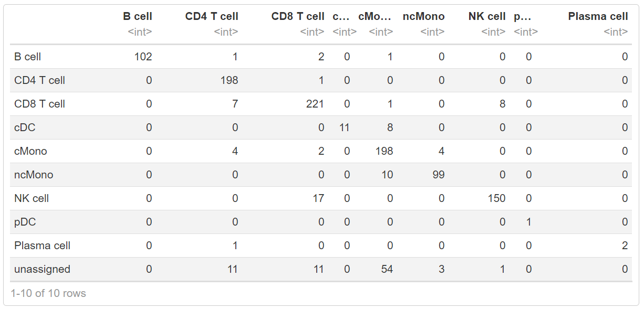The width and height of the screenshot is (644, 309).
Task: Select the cDC row label
Action: 25,127
